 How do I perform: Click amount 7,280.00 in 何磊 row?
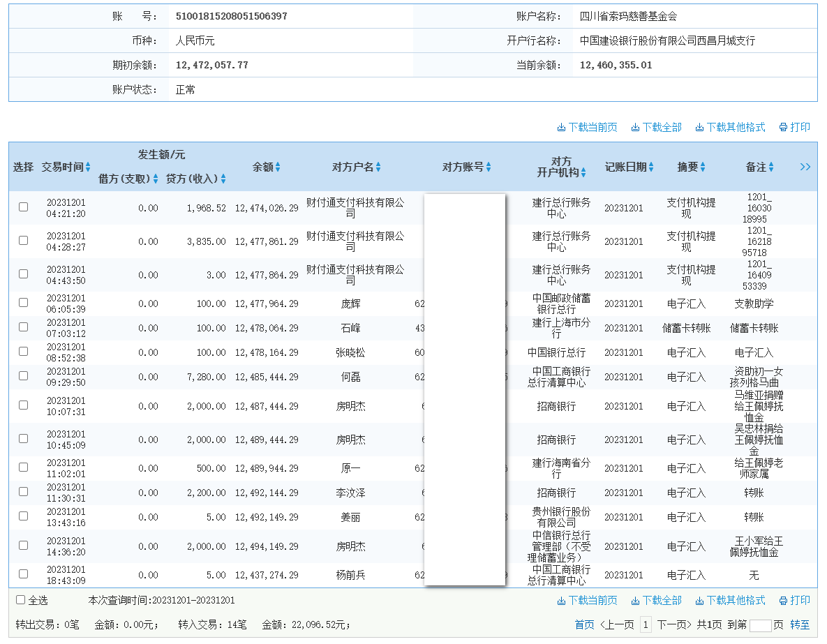206,377
